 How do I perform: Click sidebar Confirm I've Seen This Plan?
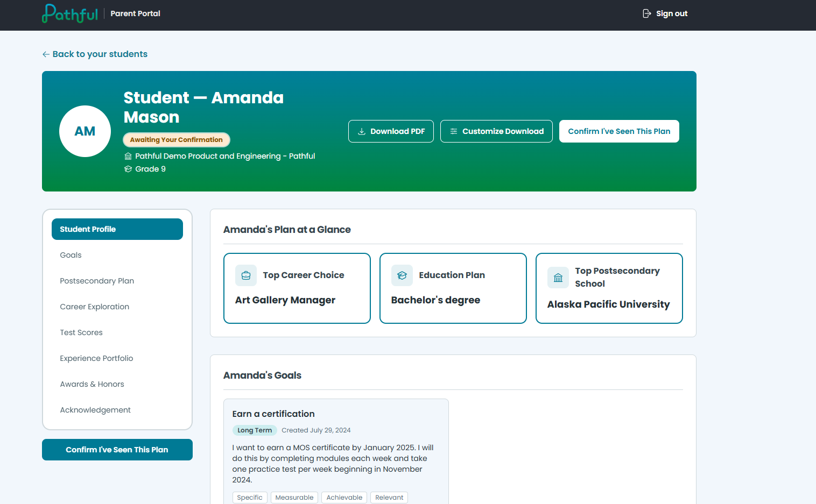tap(117, 450)
